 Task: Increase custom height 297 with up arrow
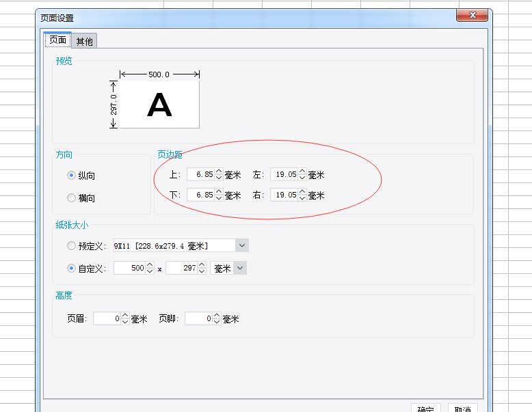point(202,264)
